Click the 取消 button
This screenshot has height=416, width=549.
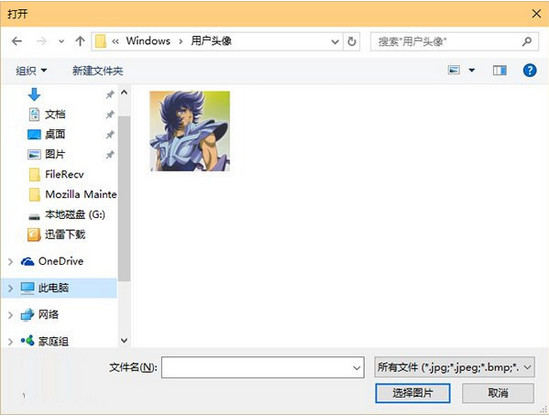click(498, 393)
